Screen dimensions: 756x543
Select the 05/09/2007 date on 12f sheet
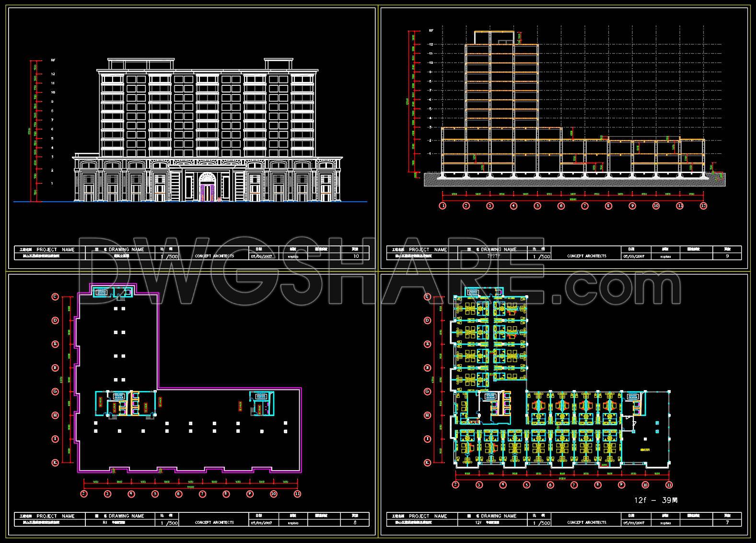coord(635,523)
